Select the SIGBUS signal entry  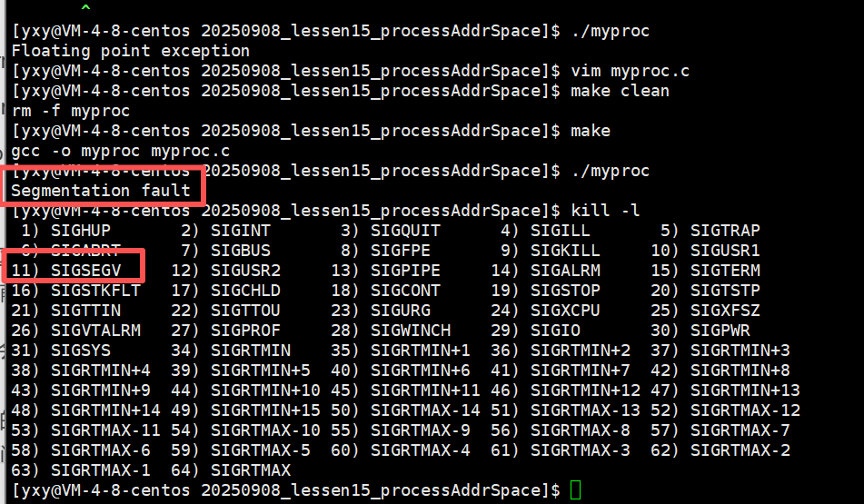tap(225, 251)
